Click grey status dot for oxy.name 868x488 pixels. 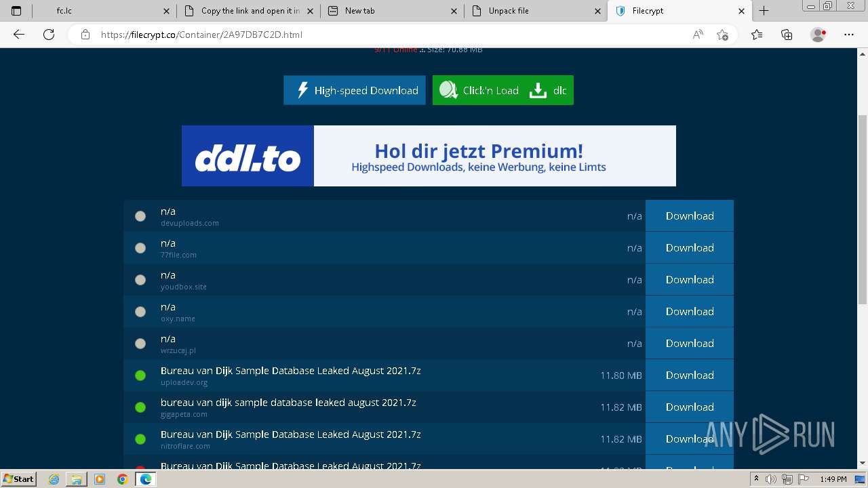140,312
